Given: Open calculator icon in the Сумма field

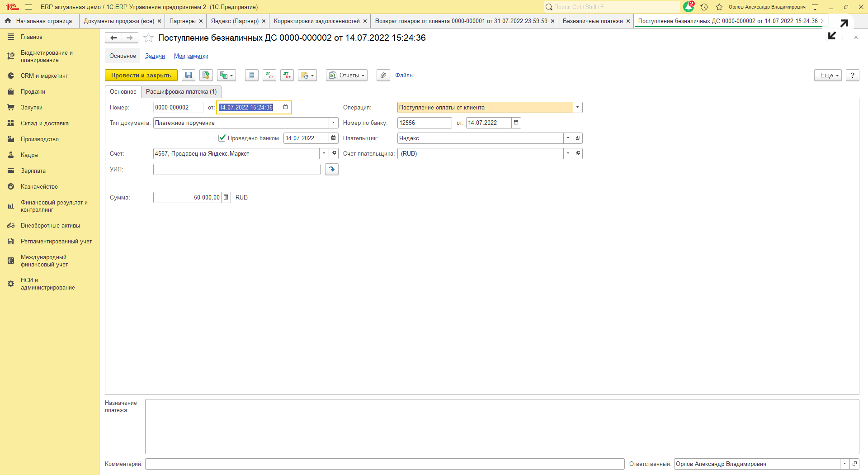Looking at the screenshot, I should [226, 197].
